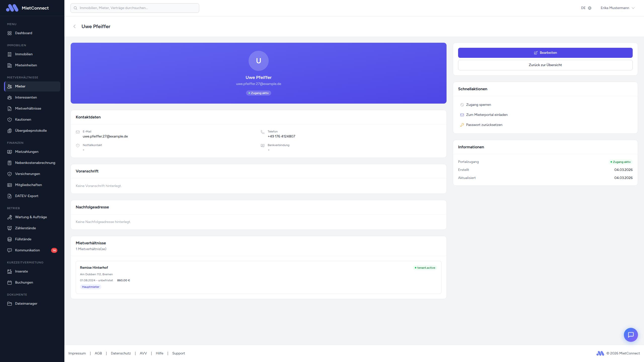Expand the Erika Mustermann user menu

[617, 8]
